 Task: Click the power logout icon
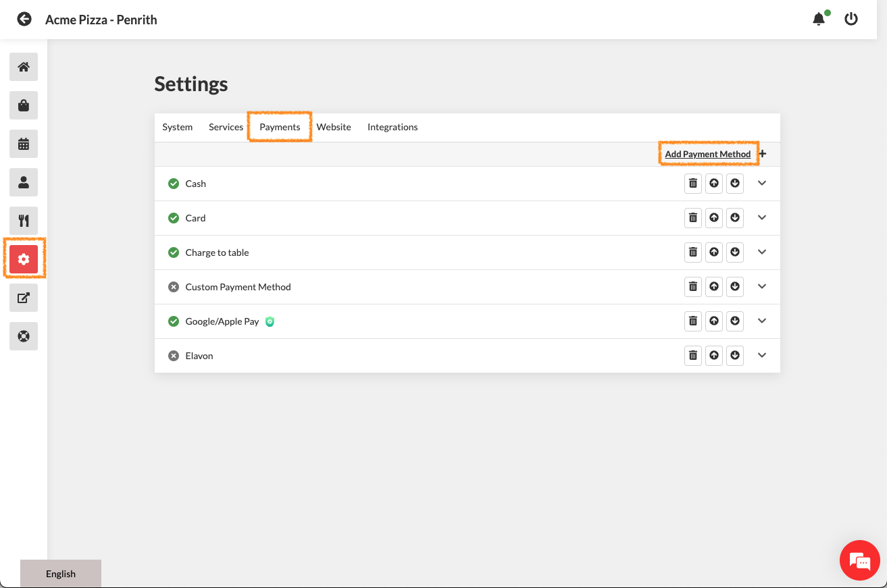click(x=851, y=20)
